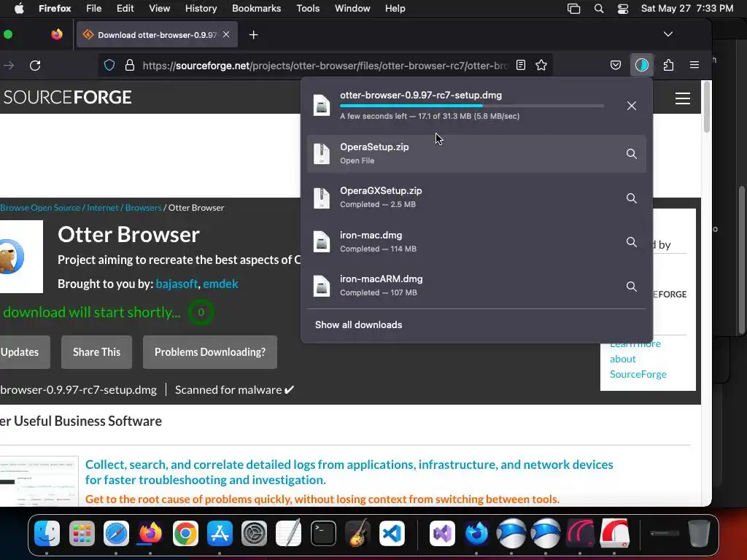Image resolution: width=747 pixels, height=560 pixels.
Task: Open Control Center in menu bar
Action: click(623, 9)
